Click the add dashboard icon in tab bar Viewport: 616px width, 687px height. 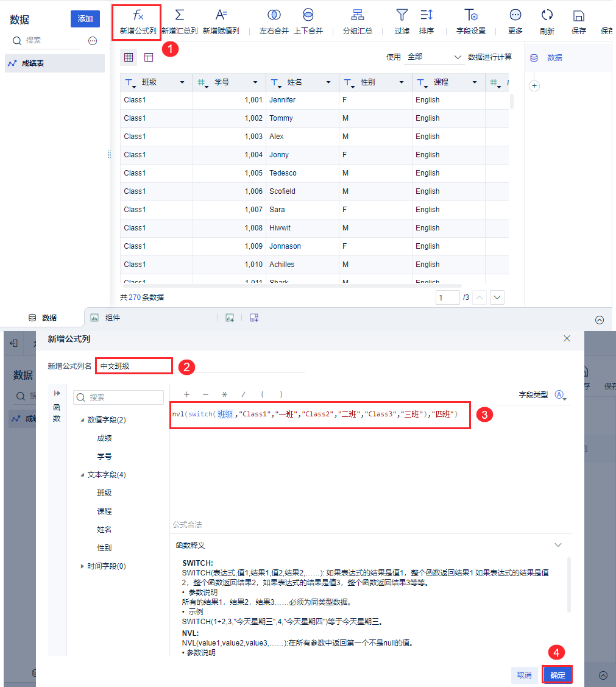[x=254, y=318]
